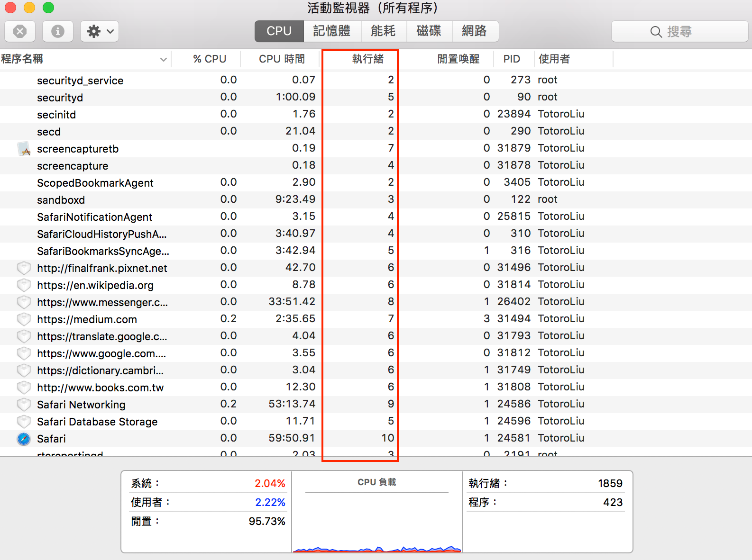This screenshot has height=560, width=752.
Task: Select the https://medium.com process name
Action: [x=87, y=319]
